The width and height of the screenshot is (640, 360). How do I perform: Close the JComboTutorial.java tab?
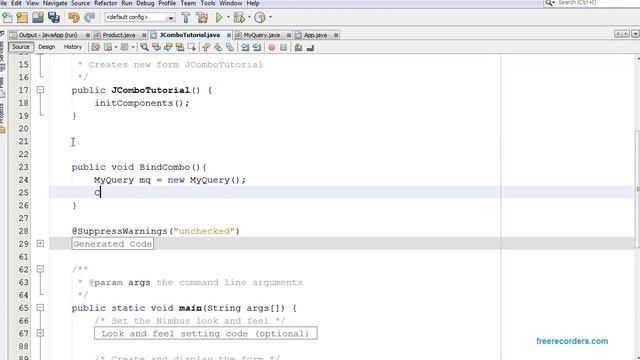coord(229,36)
